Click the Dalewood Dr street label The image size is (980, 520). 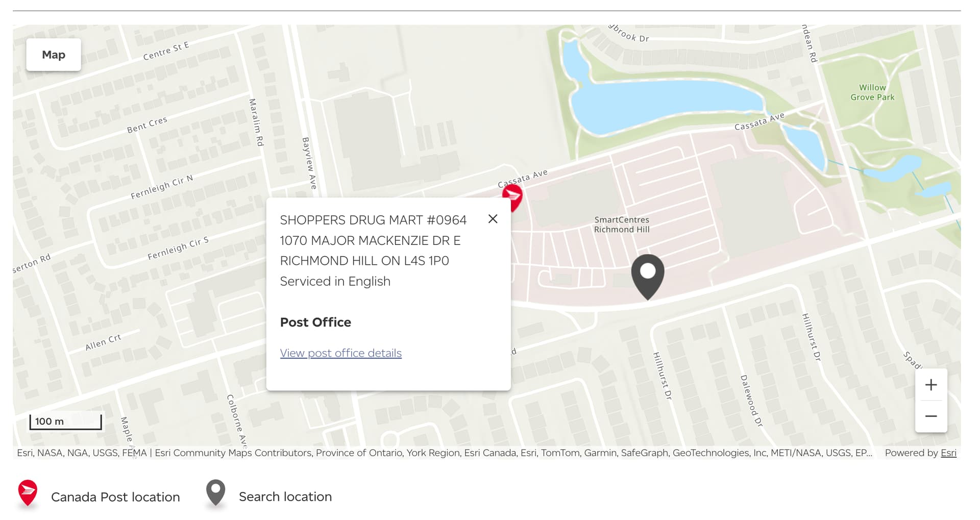(751, 401)
